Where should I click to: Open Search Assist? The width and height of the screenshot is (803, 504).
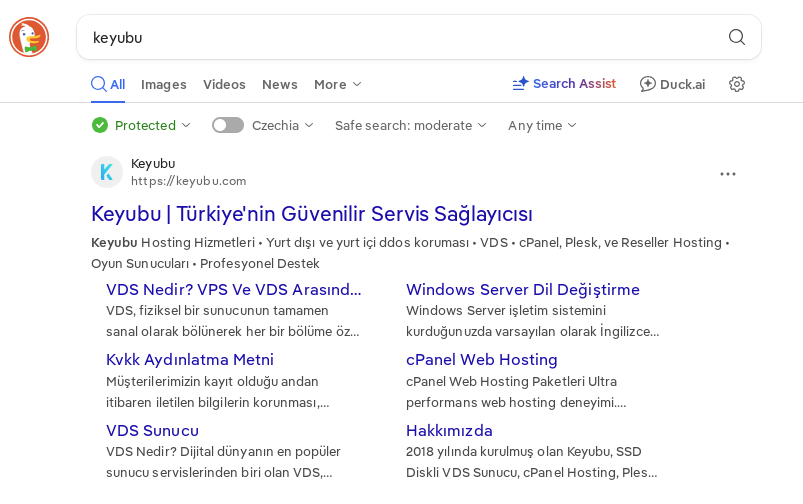(x=564, y=84)
